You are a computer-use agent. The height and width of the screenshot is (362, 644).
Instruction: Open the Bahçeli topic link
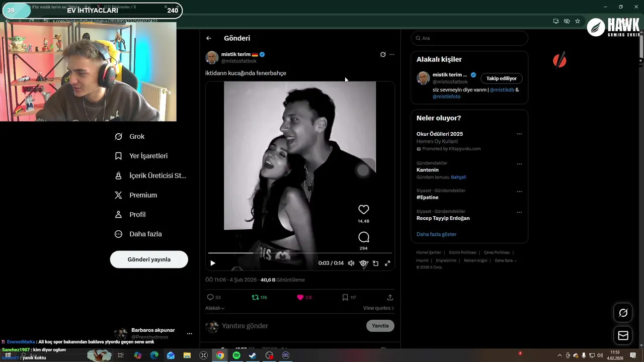coord(458,177)
